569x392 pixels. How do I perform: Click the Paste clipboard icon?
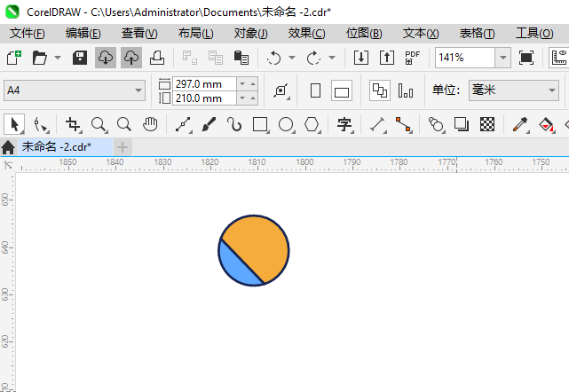click(x=241, y=58)
